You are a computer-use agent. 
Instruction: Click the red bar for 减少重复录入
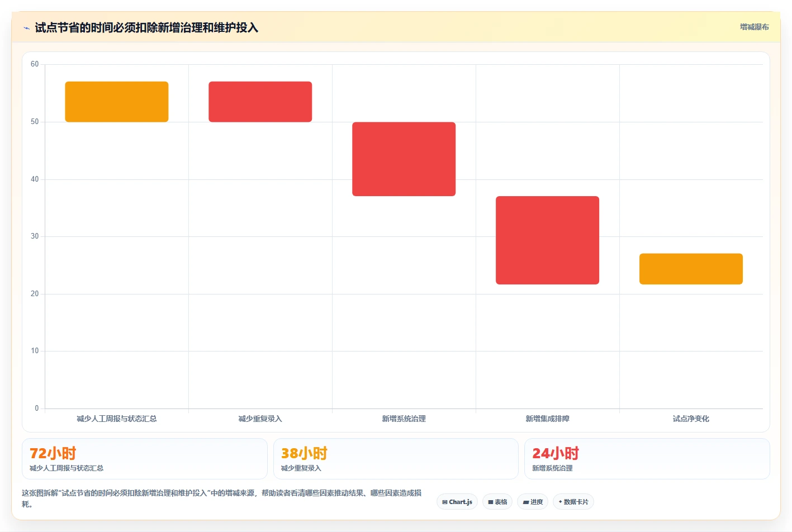point(260,102)
